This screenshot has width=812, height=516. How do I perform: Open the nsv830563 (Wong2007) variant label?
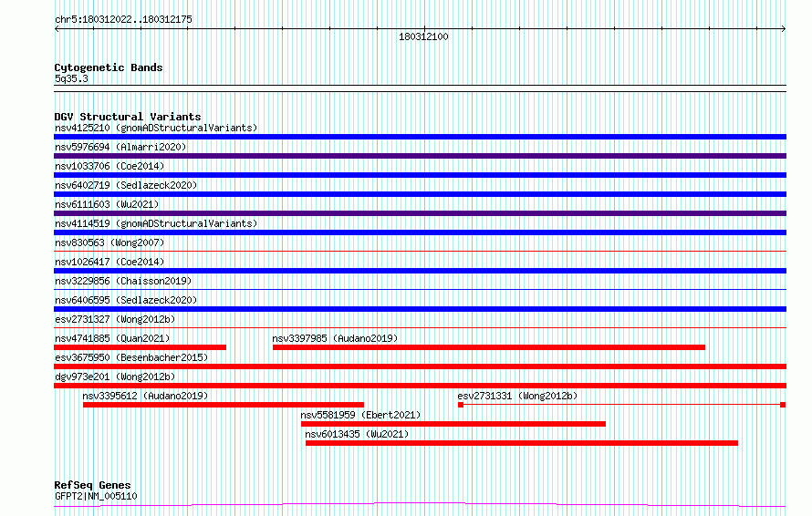109,243
